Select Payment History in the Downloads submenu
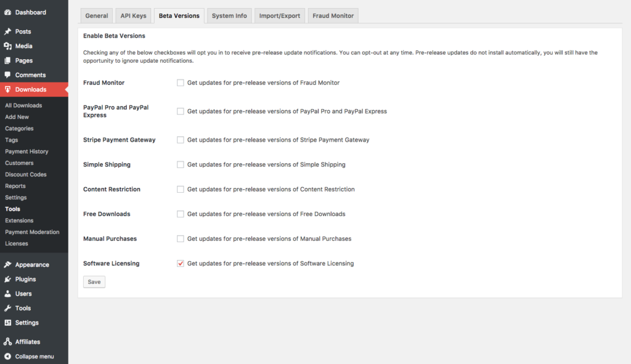The height and width of the screenshot is (364, 631). (x=27, y=152)
